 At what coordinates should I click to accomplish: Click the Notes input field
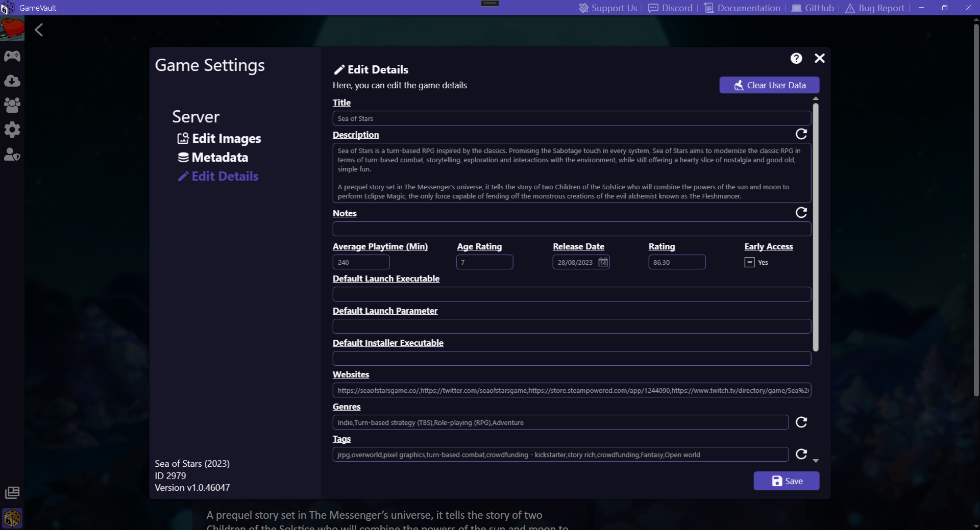(572, 229)
